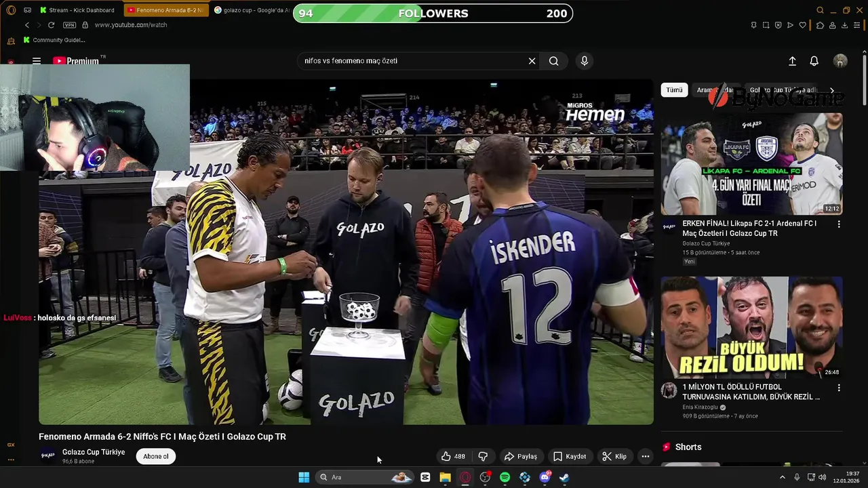The width and height of the screenshot is (868, 488).
Task: Open the taskbar volume speaker control
Action: [822, 477]
